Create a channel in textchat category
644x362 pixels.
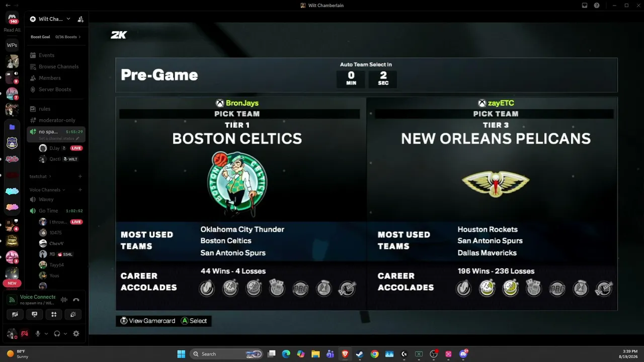coord(80,176)
